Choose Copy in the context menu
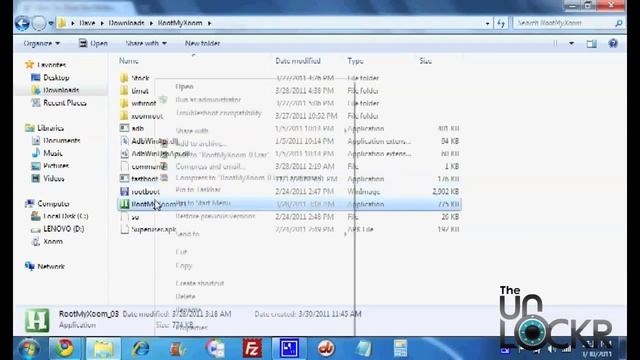This screenshot has height=360, width=640. 184,266
